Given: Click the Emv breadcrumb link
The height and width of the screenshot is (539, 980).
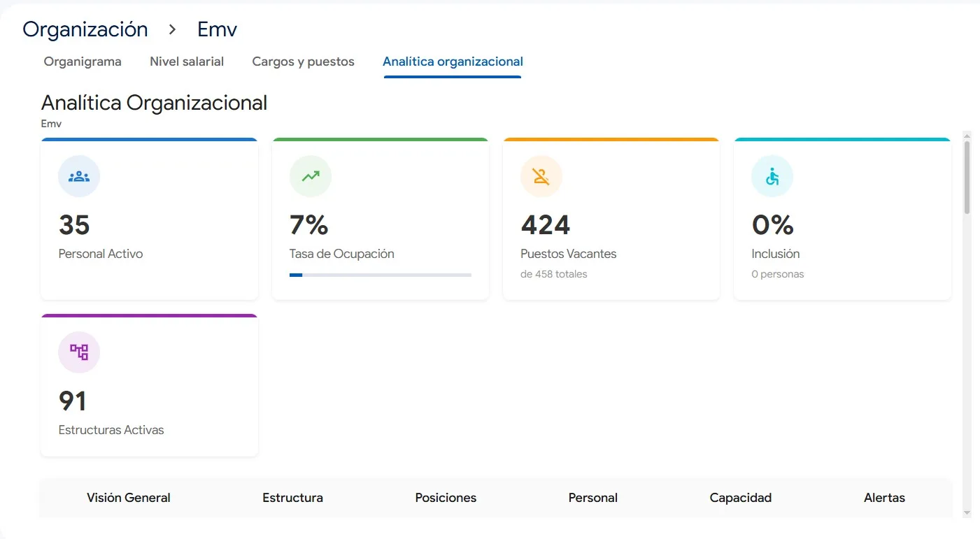Looking at the screenshot, I should [x=217, y=29].
